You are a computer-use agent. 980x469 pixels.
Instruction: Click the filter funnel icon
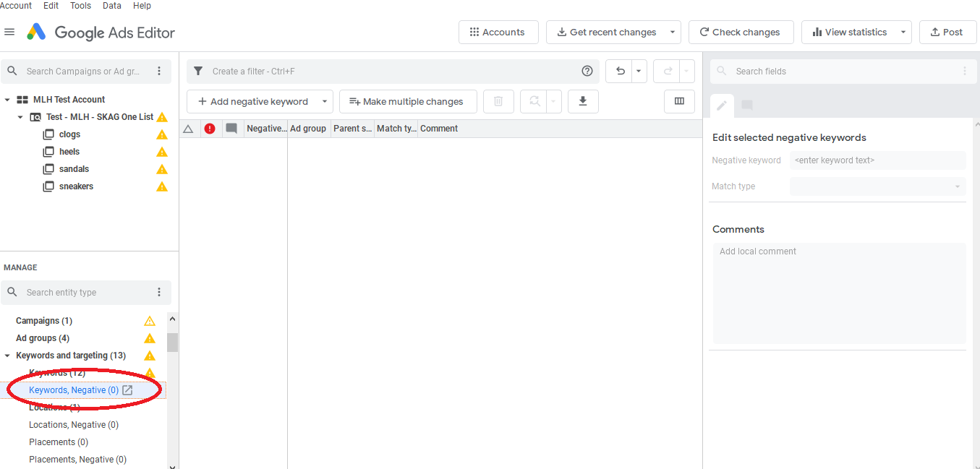coord(198,71)
